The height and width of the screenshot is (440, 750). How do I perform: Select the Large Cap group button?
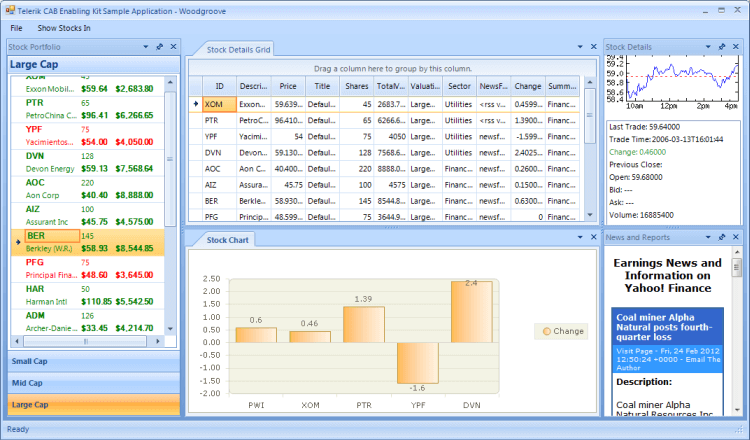pos(94,405)
